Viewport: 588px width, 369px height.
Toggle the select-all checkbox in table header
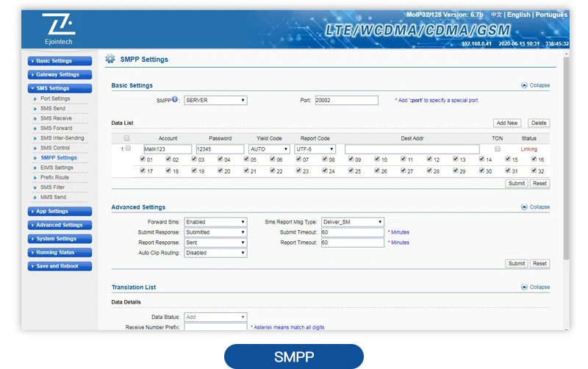[x=127, y=138]
